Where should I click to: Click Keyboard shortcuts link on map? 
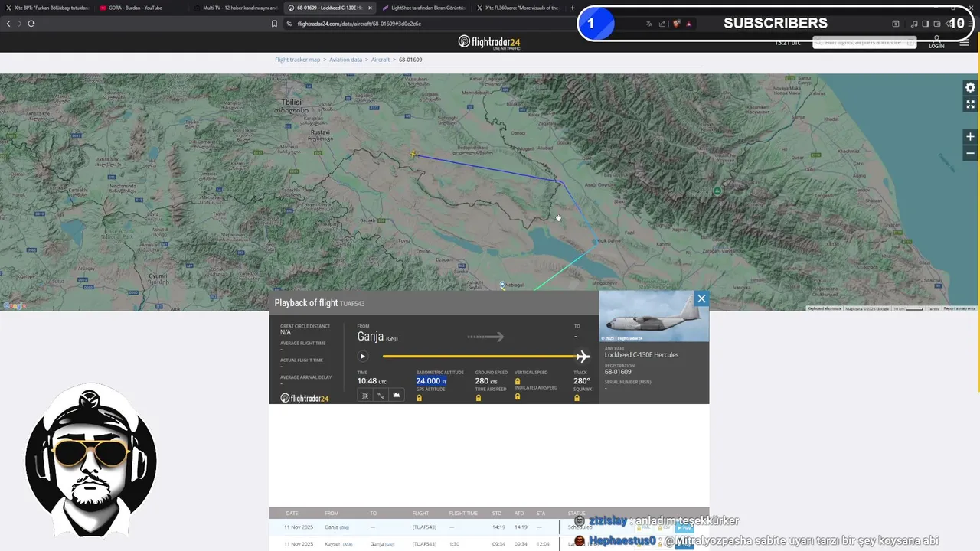point(824,308)
